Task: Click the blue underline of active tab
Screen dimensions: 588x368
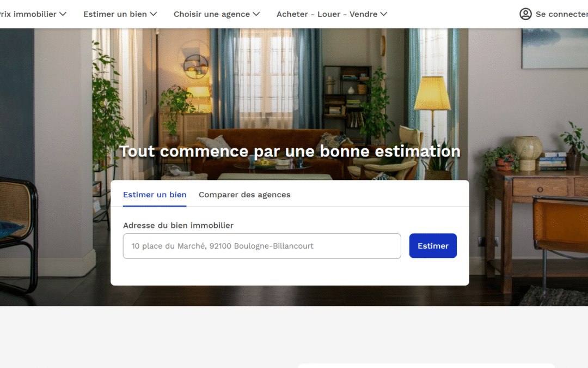Action: (155, 206)
